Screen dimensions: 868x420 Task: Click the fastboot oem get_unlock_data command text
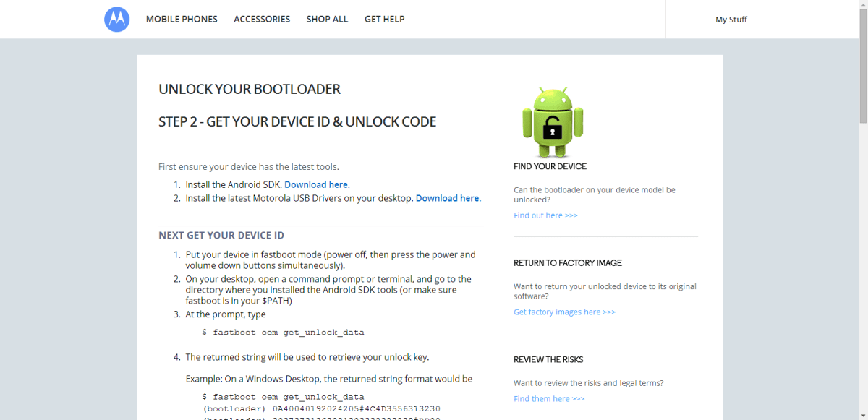pyautogui.click(x=285, y=332)
